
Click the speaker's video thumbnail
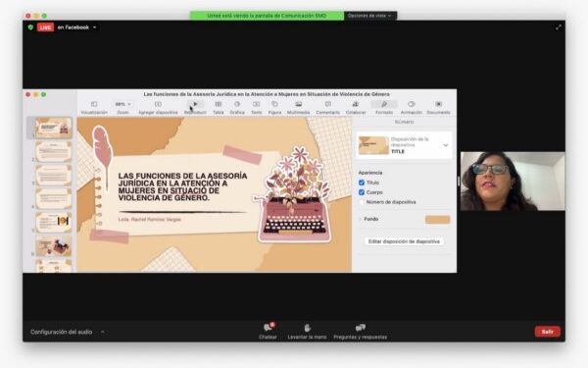point(513,181)
